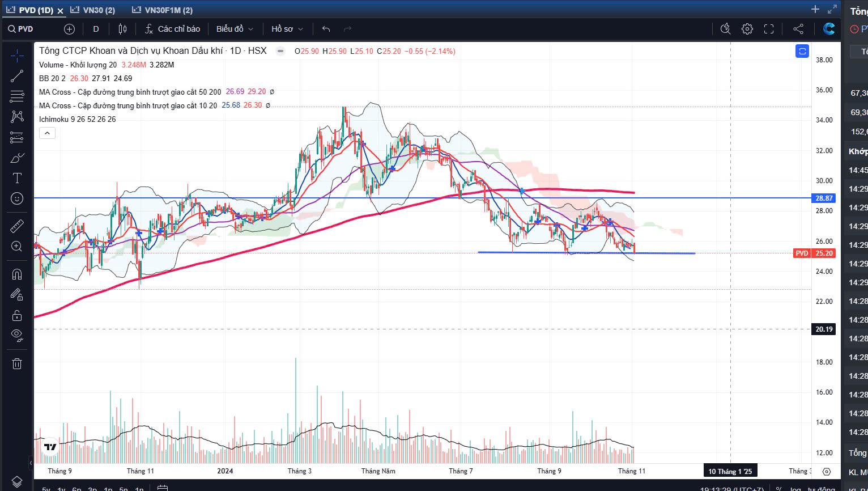
Task: Click the expand arrows icon beside plus
Action: [832, 9]
